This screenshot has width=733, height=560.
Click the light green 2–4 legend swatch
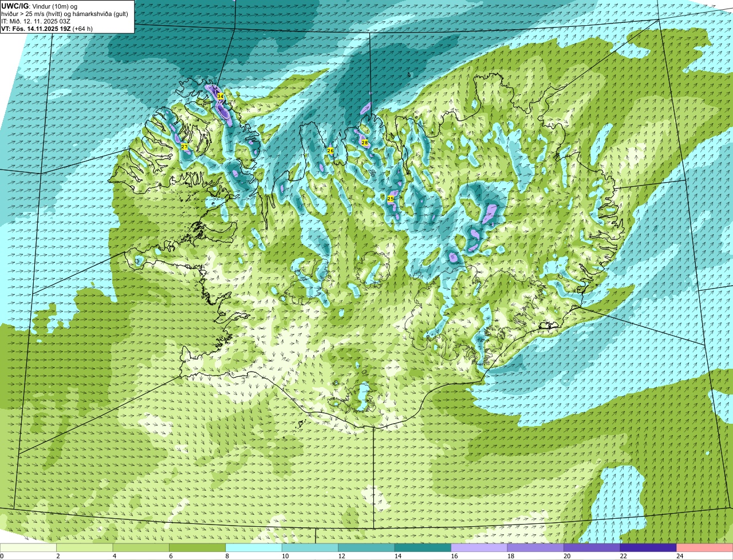coord(85,547)
